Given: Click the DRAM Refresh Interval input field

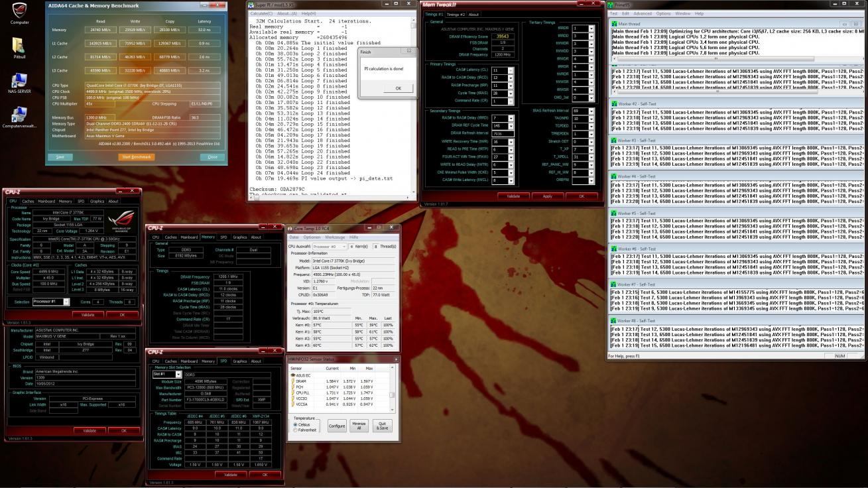Looking at the screenshot, I should (503, 133).
